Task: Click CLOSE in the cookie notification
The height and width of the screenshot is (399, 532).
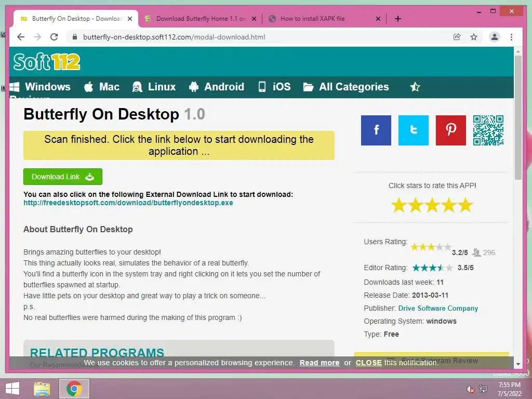Action: 368,363
